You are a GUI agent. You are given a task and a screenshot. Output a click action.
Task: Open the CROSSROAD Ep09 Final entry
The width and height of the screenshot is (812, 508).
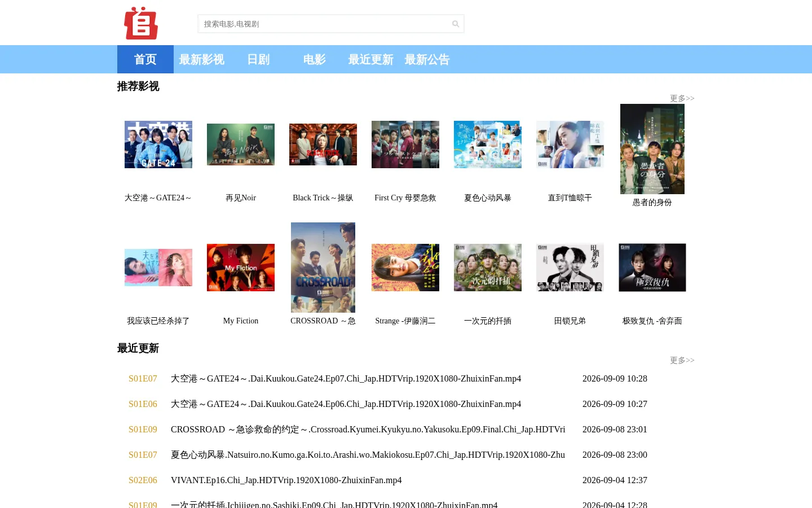[368, 430]
